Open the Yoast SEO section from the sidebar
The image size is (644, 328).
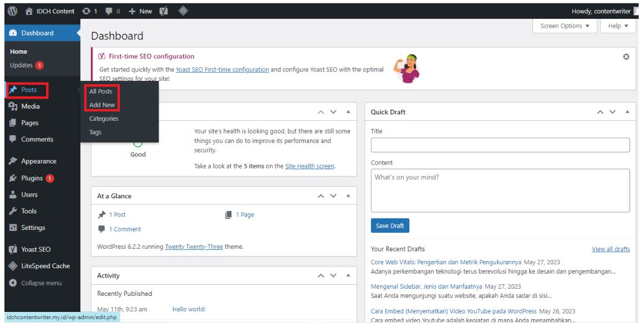36,249
